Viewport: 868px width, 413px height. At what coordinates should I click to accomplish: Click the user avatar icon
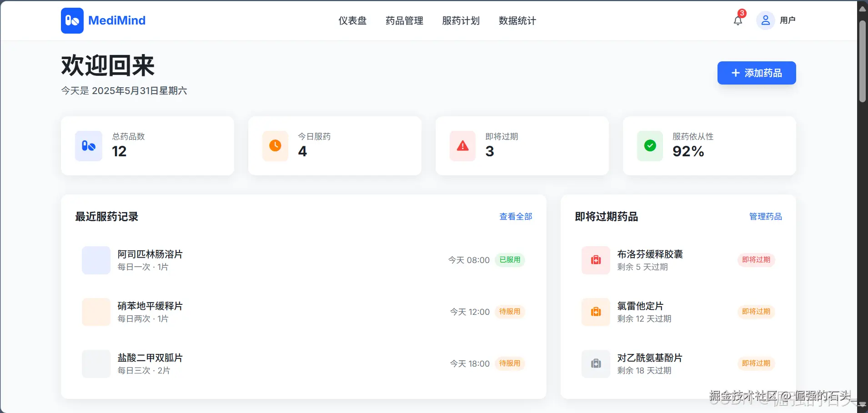coord(766,20)
